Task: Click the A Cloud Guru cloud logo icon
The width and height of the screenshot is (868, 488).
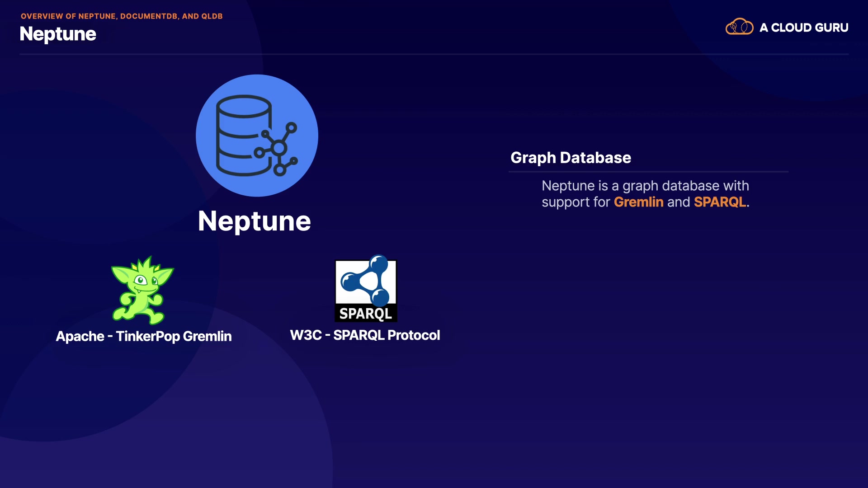Action: click(x=739, y=27)
